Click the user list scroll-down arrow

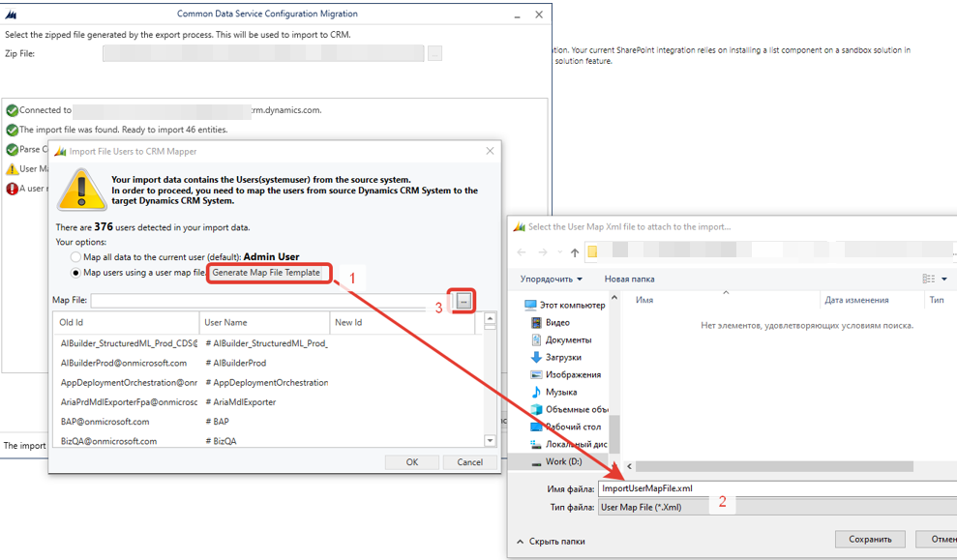(x=490, y=440)
